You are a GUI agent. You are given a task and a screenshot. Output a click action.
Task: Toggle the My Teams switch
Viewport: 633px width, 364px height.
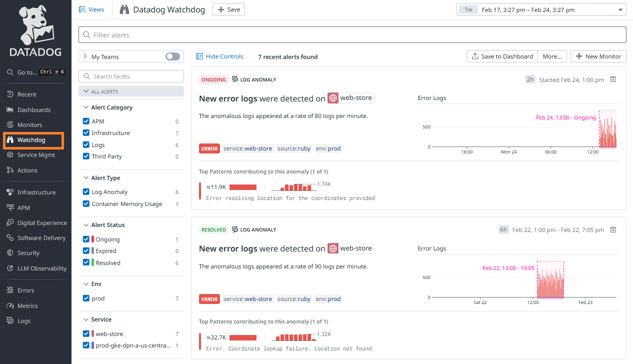172,56
